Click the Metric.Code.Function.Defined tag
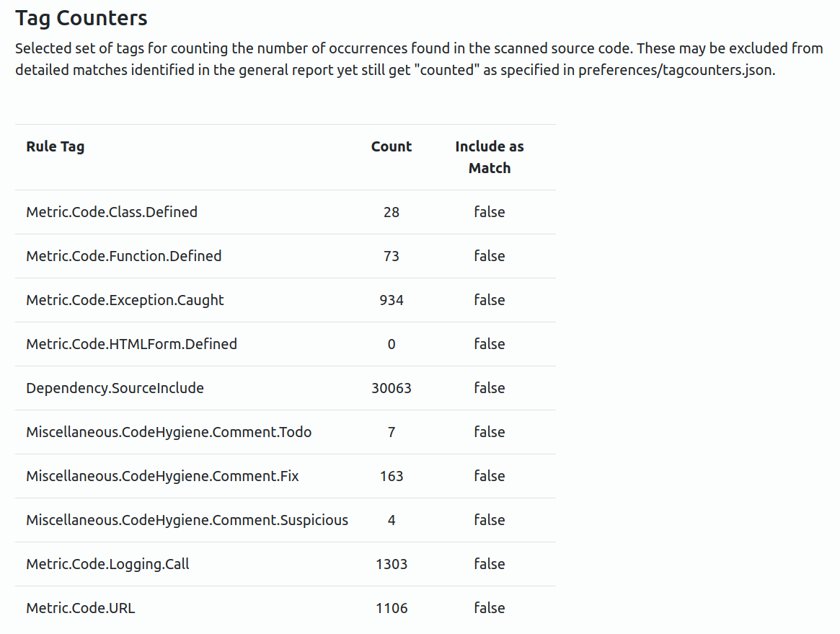The height and width of the screenshot is (634, 840). coord(124,256)
